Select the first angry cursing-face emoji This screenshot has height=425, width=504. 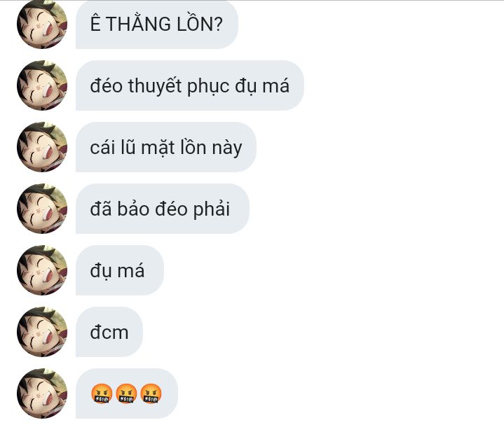click(102, 393)
